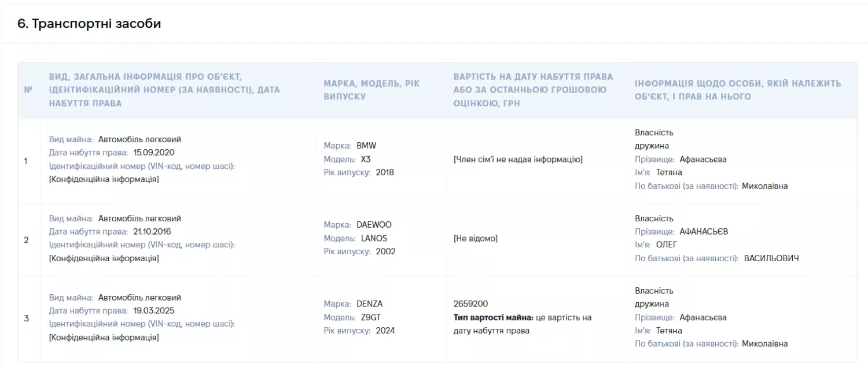
Task: Select the DAEWOO brand value
Action: click(374, 225)
